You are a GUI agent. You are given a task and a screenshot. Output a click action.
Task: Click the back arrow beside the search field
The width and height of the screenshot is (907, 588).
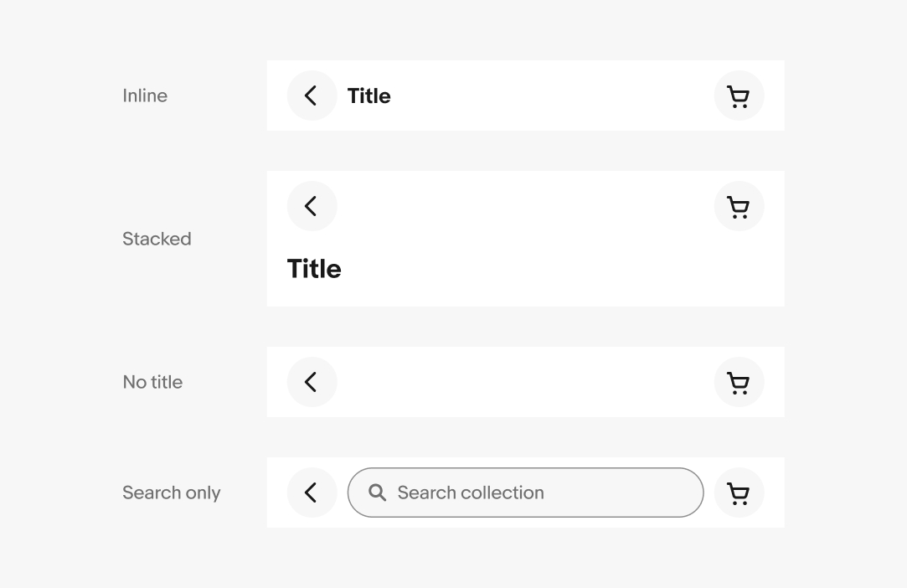[x=312, y=493]
